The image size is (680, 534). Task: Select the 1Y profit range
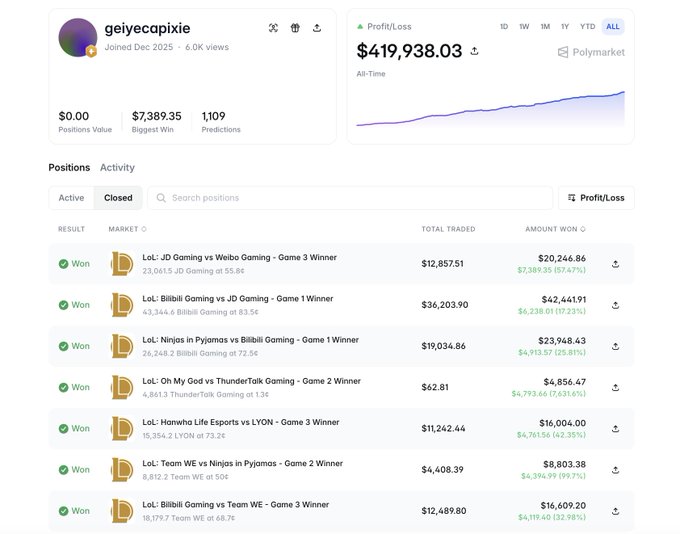(565, 26)
